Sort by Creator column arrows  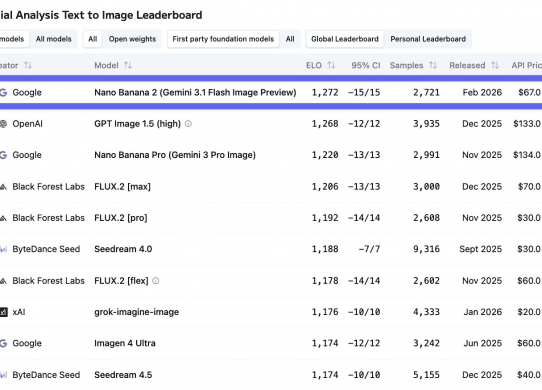[x=28, y=65]
